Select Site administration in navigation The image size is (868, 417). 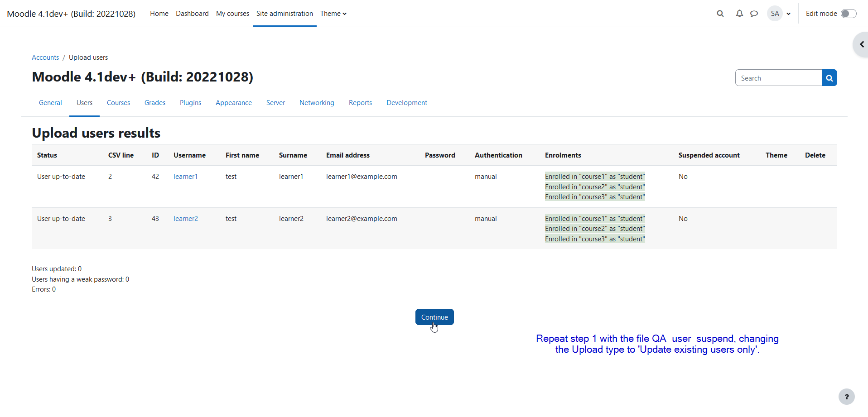[x=285, y=14]
